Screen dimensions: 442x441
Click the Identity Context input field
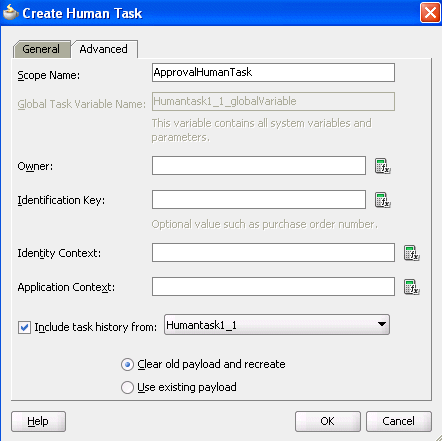coord(273,252)
